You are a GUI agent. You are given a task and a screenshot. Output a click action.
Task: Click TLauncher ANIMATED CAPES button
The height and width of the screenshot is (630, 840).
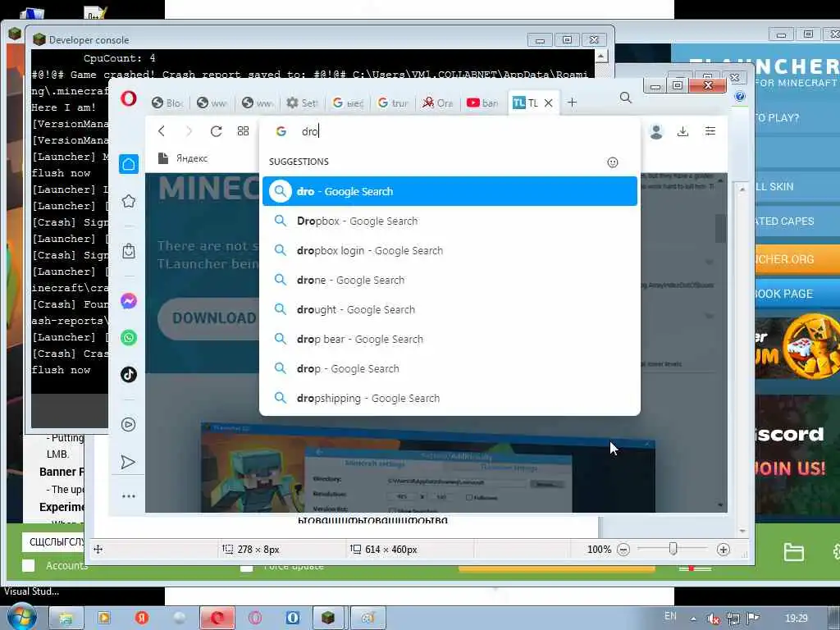click(x=797, y=221)
